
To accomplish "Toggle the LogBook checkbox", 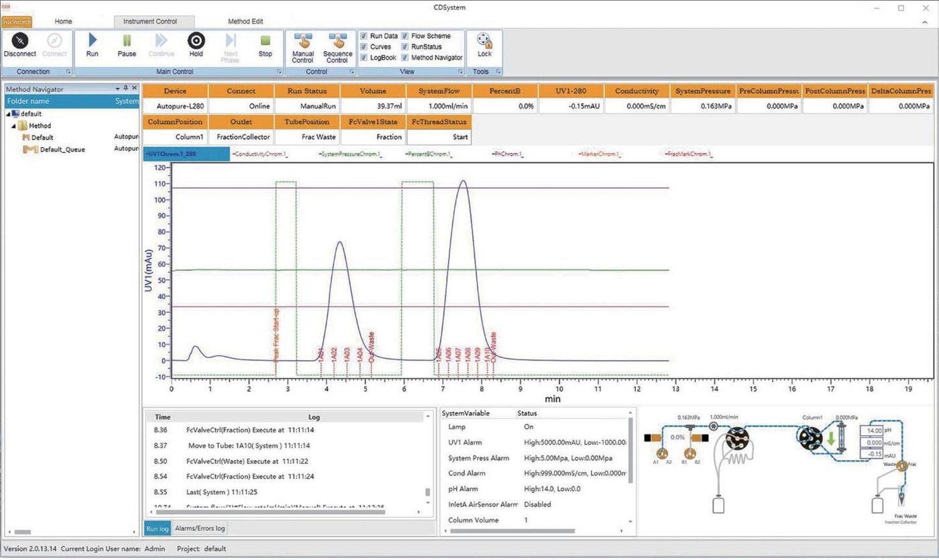I will click(x=364, y=57).
